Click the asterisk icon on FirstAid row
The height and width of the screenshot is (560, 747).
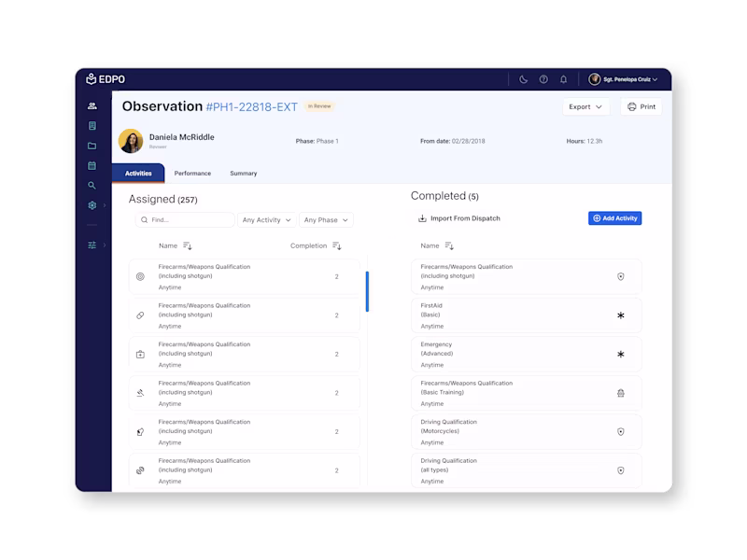[x=620, y=315]
